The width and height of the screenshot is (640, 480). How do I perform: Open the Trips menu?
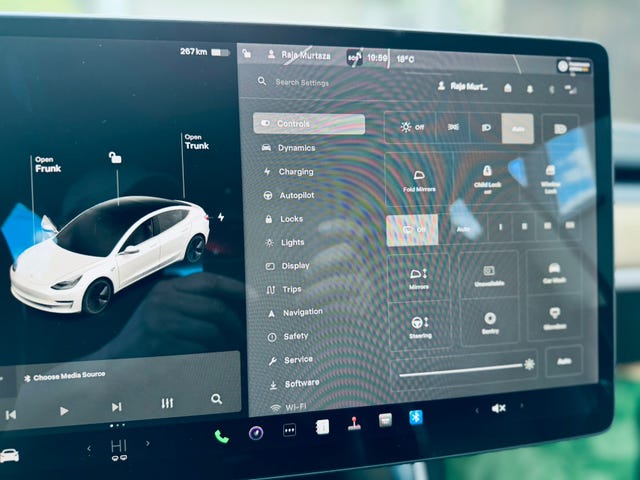284,289
